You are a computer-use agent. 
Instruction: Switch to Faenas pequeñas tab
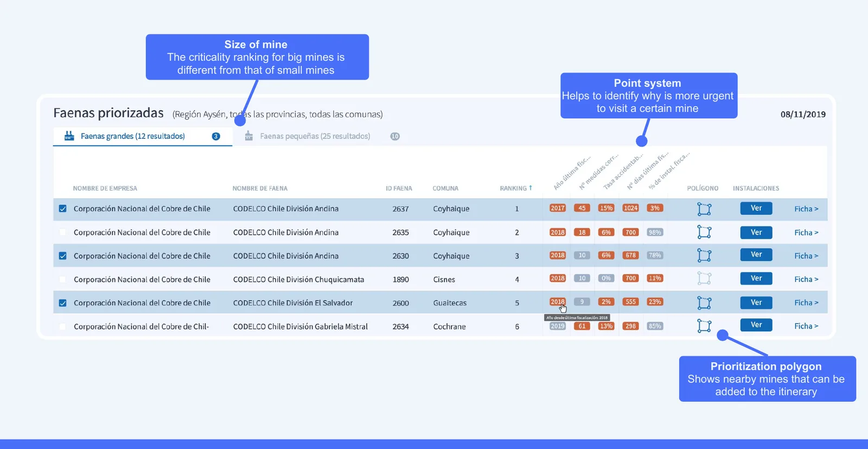click(322, 136)
